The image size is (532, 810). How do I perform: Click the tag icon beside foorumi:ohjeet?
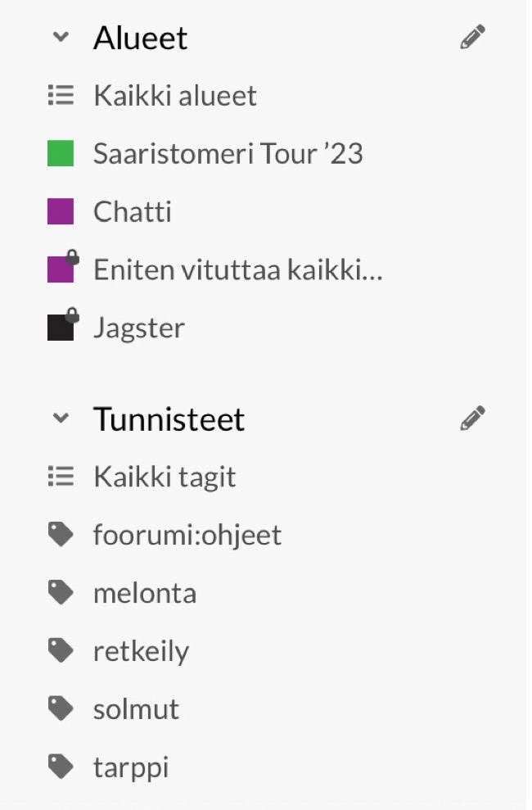pyautogui.click(x=61, y=536)
